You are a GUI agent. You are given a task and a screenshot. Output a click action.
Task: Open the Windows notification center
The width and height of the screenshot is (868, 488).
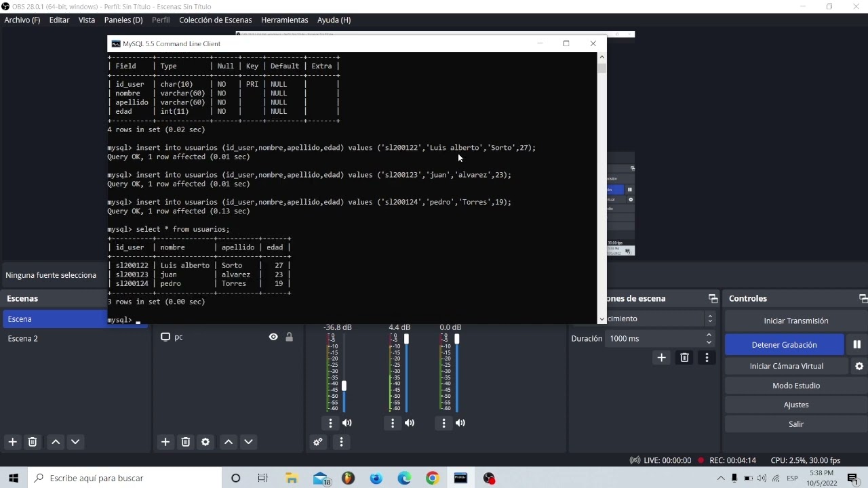click(x=853, y=479)
